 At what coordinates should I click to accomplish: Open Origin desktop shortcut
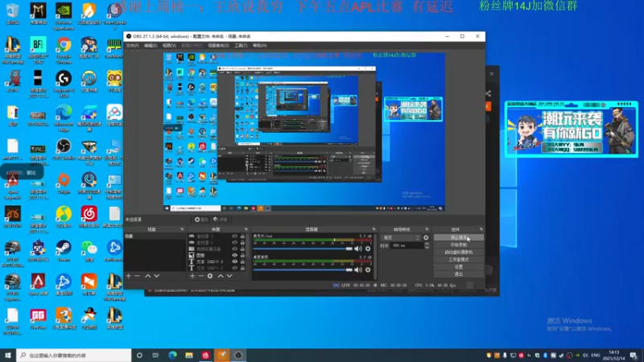tap(64, 183)
